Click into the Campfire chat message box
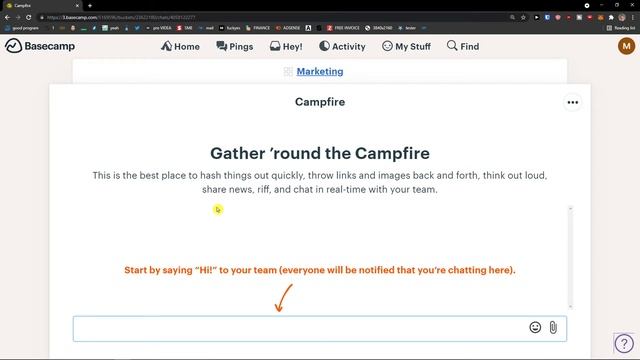This screenshot has height=360, width=640. click(x=320, y=329)
